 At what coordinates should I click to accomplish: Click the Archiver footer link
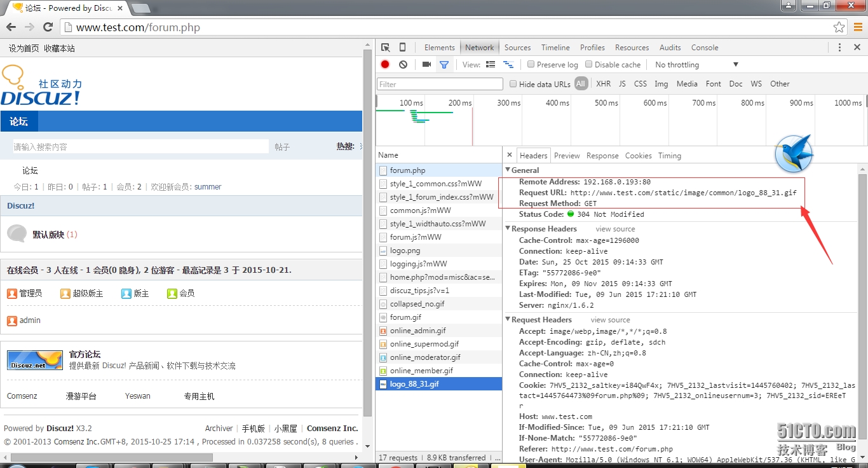(x=219, y=429)
